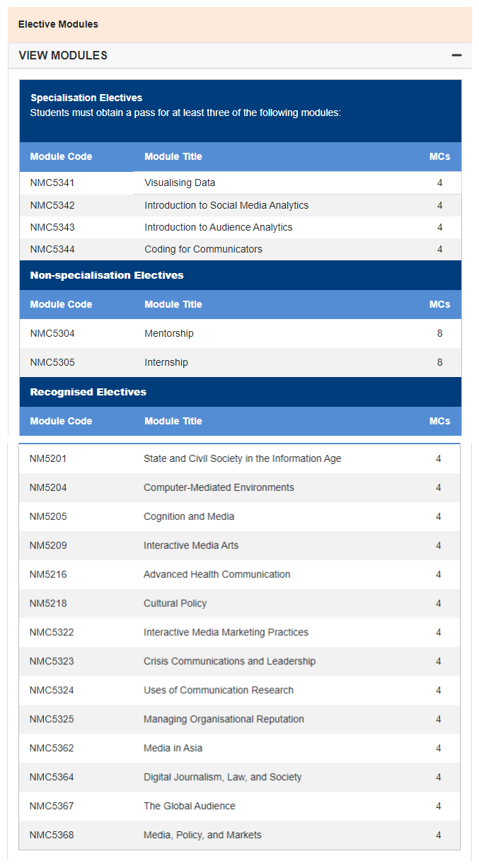
Task: Click Interactive Media Marketing Practices title
Action: pyautogui.click(x=226, y=632)
